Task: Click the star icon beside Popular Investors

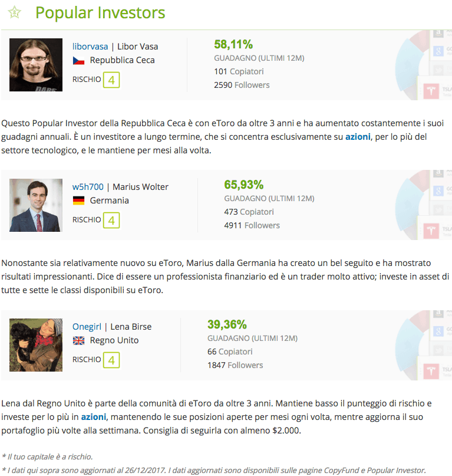Action: click(x=15, y=12)
